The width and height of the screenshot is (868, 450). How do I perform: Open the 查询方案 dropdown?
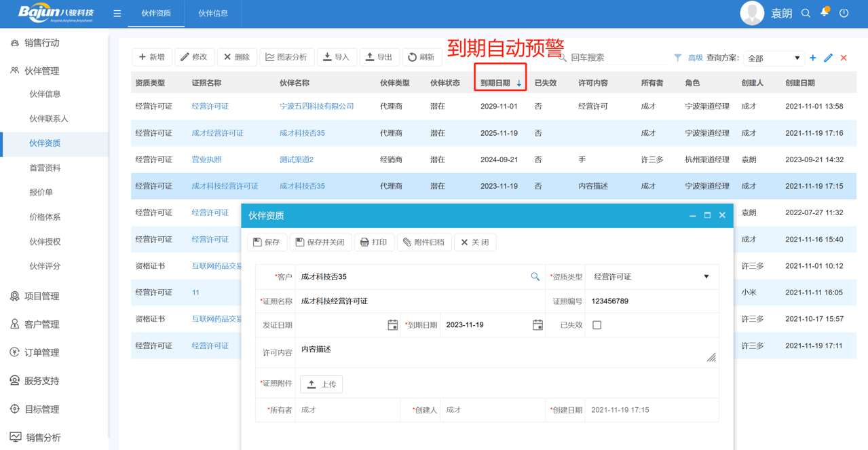[x=774, y=58]
